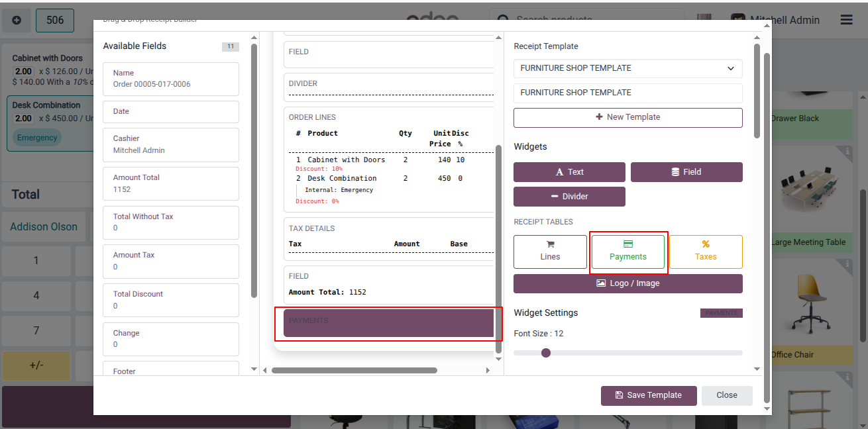Open the barcode scanner icon
868x429 pixels.
pos(704,20)
